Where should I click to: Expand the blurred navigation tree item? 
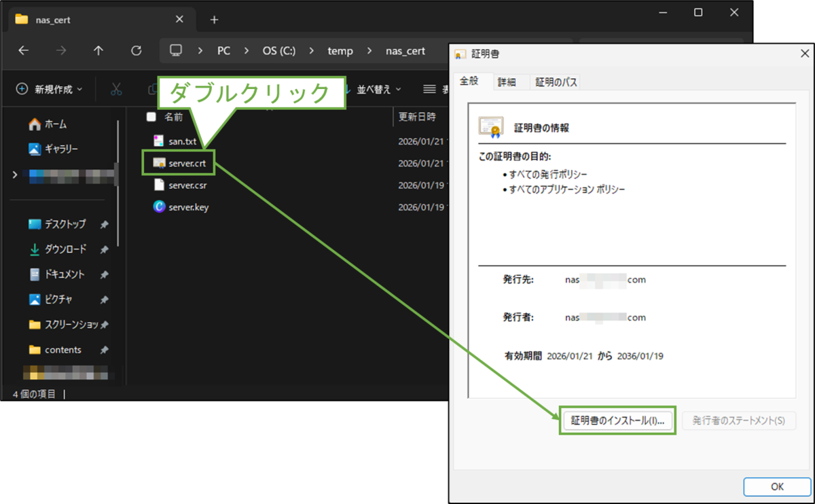point(15,175)
